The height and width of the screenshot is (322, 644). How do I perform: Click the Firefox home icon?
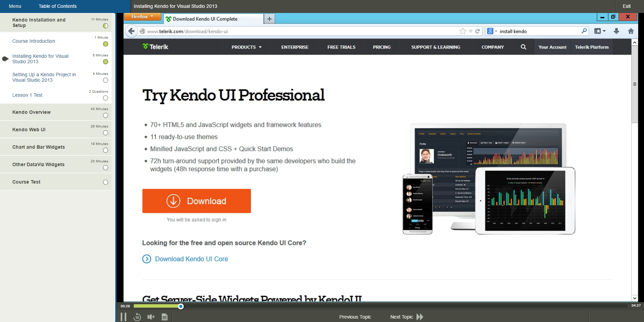631,31
